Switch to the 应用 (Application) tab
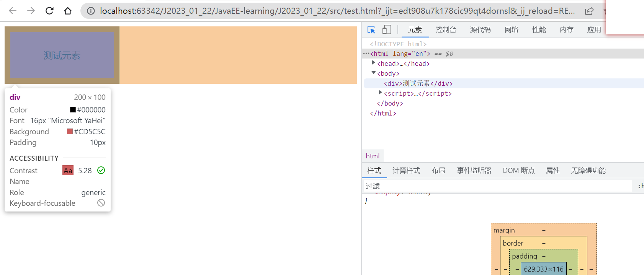The image size is (644, 275). click(x=594, y=30)
